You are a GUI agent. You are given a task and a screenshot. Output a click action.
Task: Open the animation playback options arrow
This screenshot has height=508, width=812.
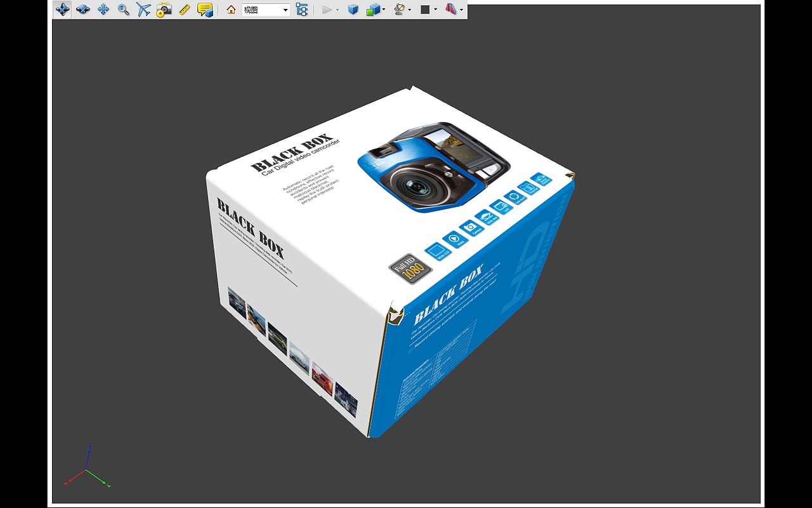337,10
